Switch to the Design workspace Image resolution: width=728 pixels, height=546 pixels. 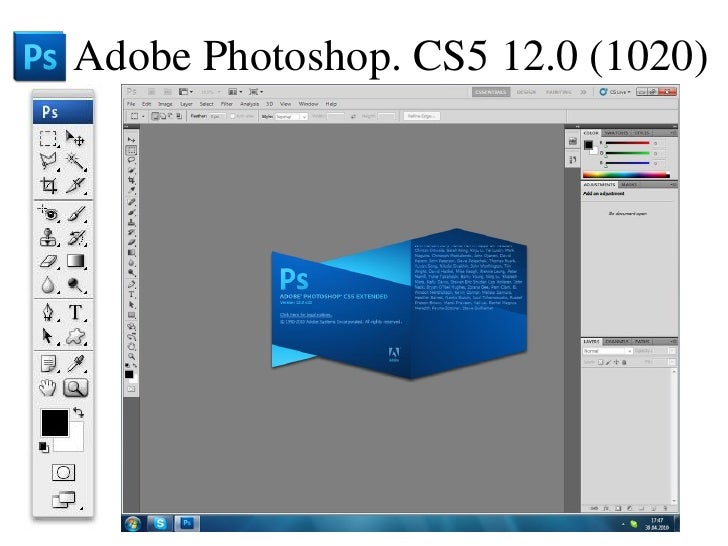(x=526, y=92)
